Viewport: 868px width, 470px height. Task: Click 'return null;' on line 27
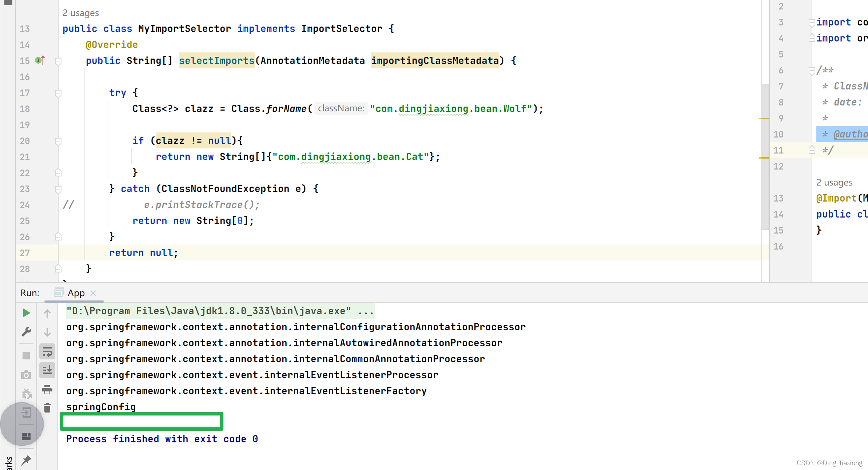click(144, 253)
